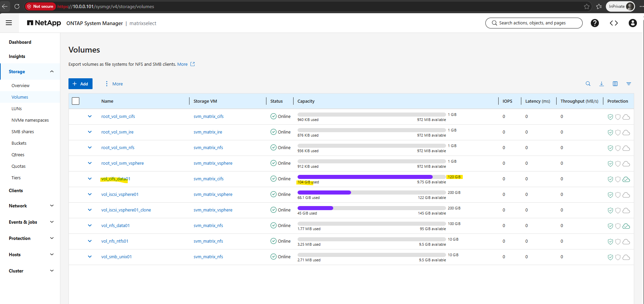Click the Add volume button

click(80, 84)
